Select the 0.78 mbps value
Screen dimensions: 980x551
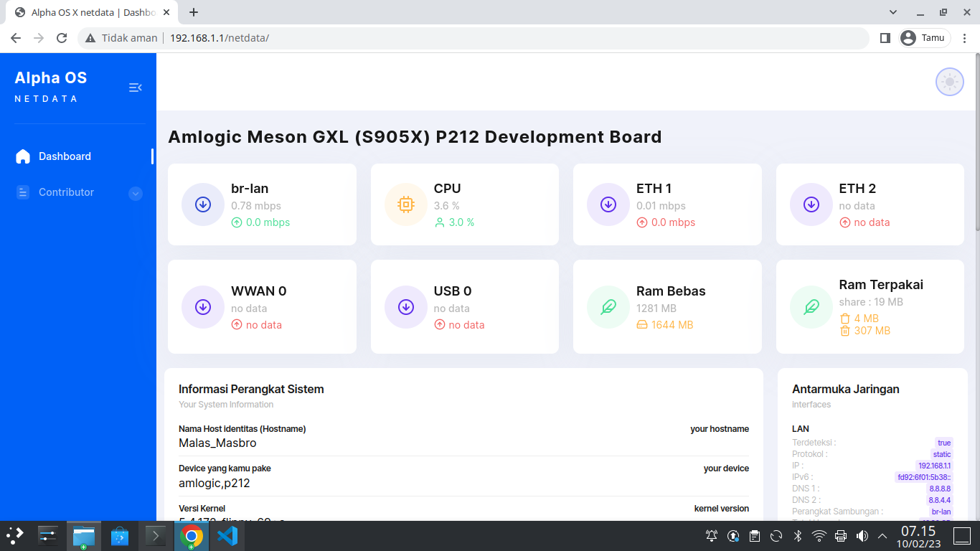point(256,206)
